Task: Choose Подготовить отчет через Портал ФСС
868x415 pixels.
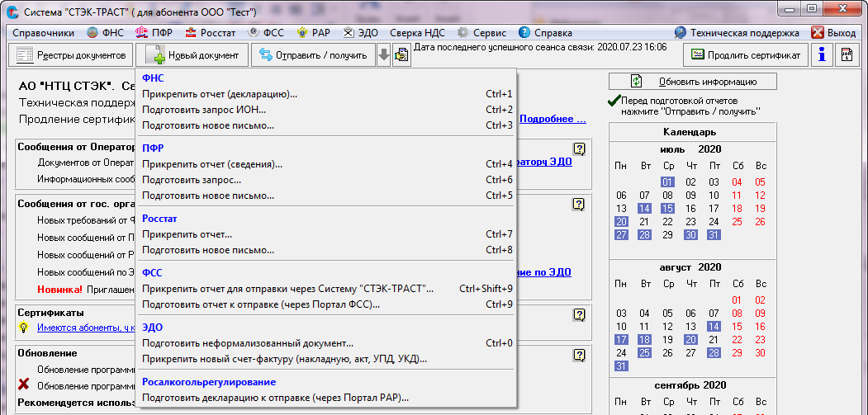Action: tap(326, 304)
